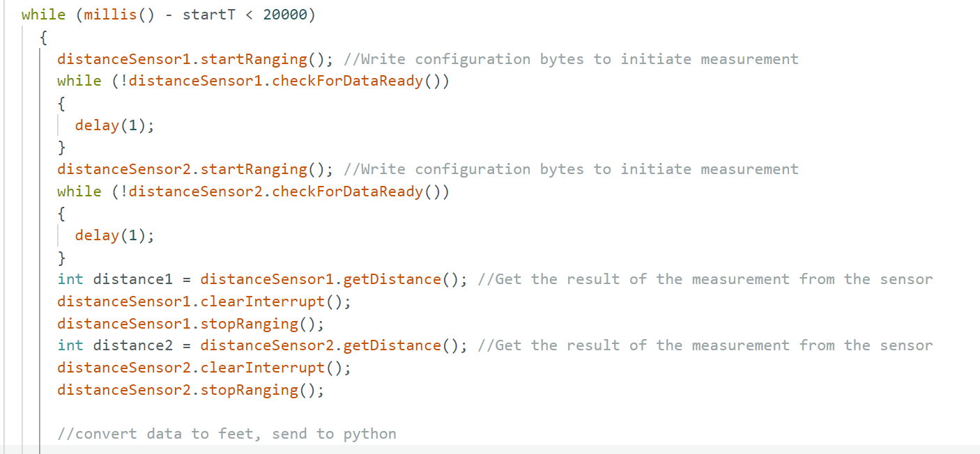The height and width of the screenshot is (454, 980).
Task: Click distanceSensor2.stopRanging() line
Action: pyautogui.click(x=191, y=390)
